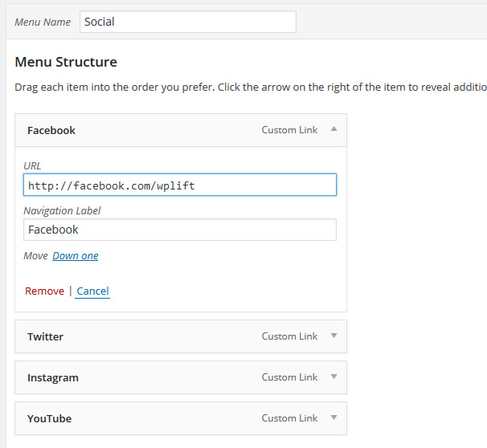
Task: Select the Facebook item title
Action: (51, 130)
